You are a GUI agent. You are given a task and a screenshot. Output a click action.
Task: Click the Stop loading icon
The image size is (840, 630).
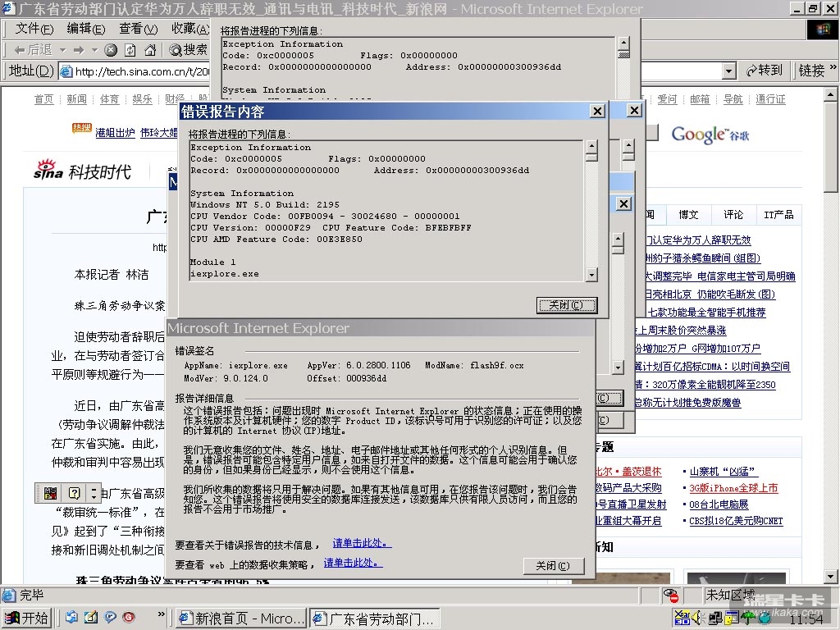[111, 50]
